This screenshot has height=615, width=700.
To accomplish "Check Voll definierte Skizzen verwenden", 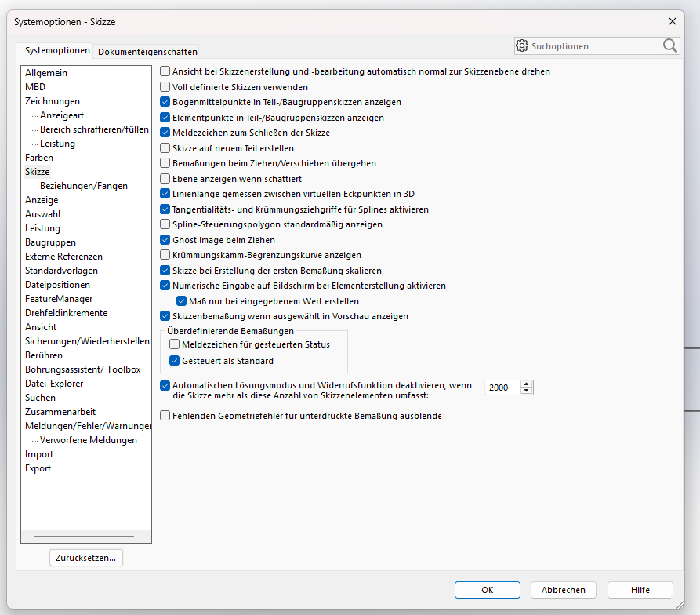I will [x=165, y=86].
